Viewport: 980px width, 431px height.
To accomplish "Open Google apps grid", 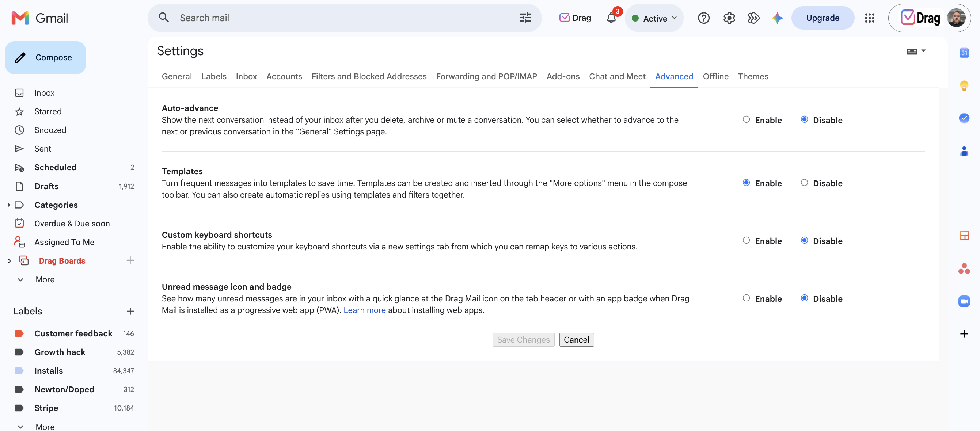I will (x=869, y=18).
